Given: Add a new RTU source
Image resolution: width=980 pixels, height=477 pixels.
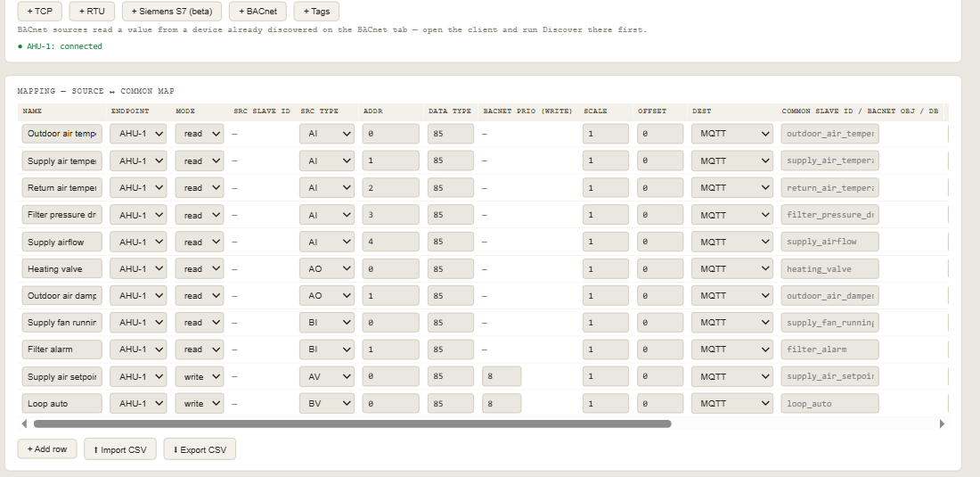Looking at the screenshot, I should [x=92, y=12].
